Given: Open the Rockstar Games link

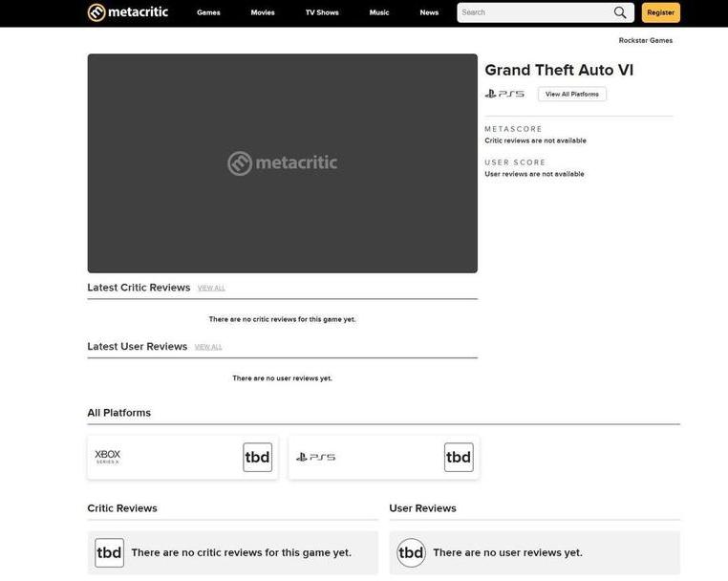Looking at the screenshot, I should (x=645, y=40).
